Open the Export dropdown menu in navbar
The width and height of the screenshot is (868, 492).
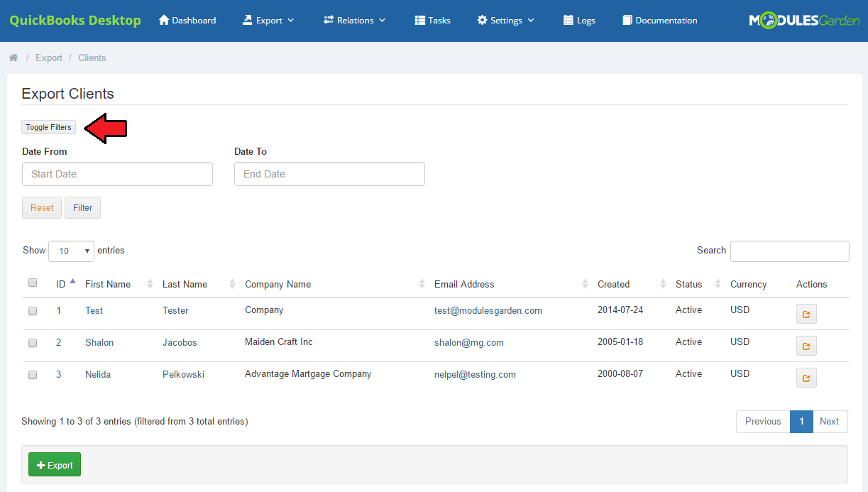[x=268, y=21]
